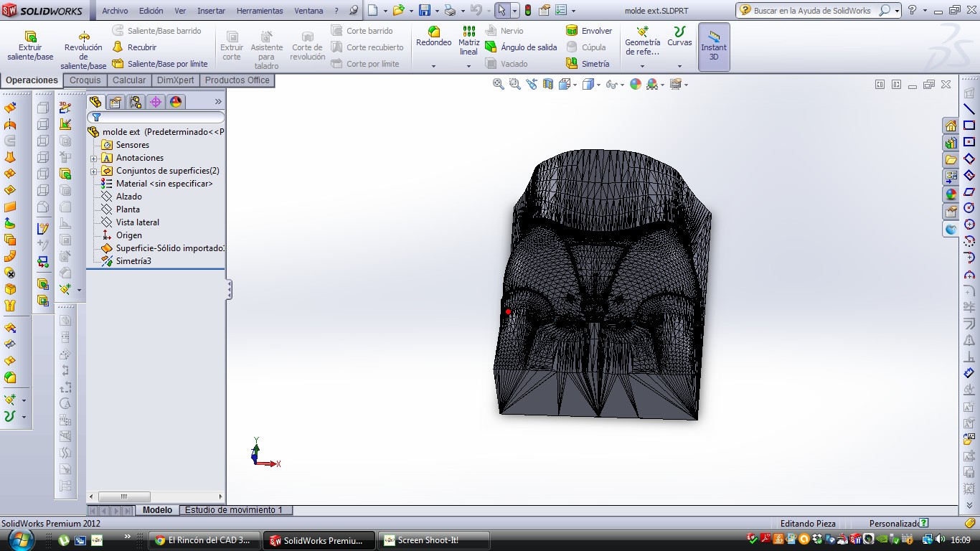Apply the Redondeo fillet tool
Viewport: 980px width, 551px height.
433,37
